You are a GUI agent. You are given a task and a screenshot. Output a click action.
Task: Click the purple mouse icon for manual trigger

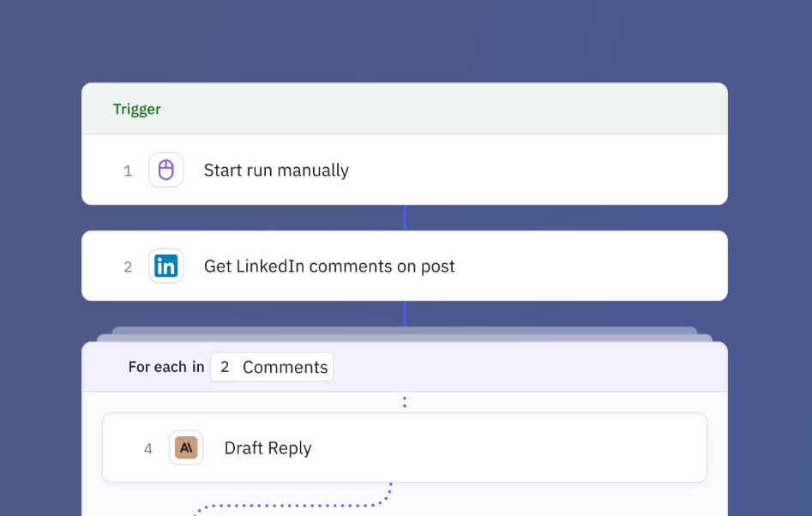(x=165, y=170)
